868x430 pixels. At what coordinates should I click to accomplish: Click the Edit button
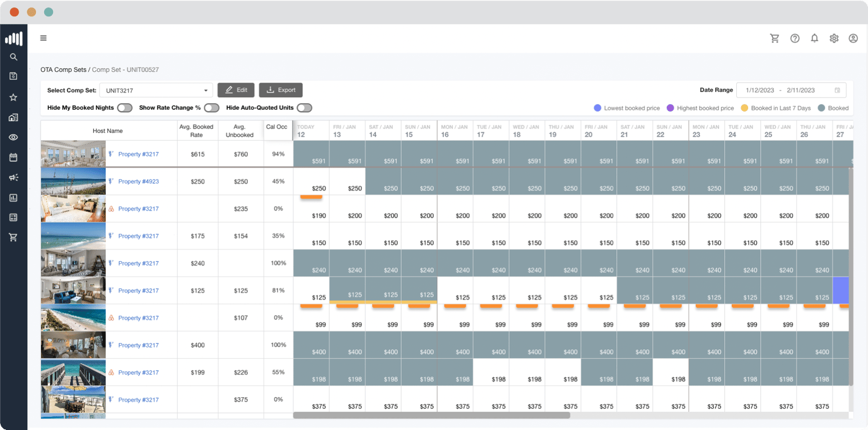click(x=236, y=90)
